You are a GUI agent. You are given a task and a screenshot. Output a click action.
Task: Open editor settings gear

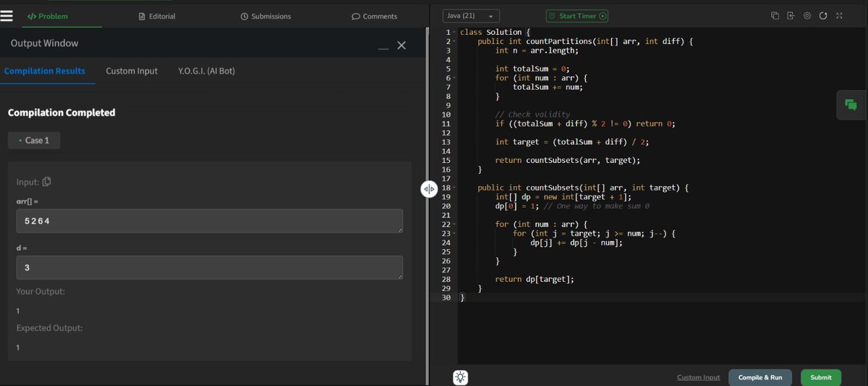(807, 16)
